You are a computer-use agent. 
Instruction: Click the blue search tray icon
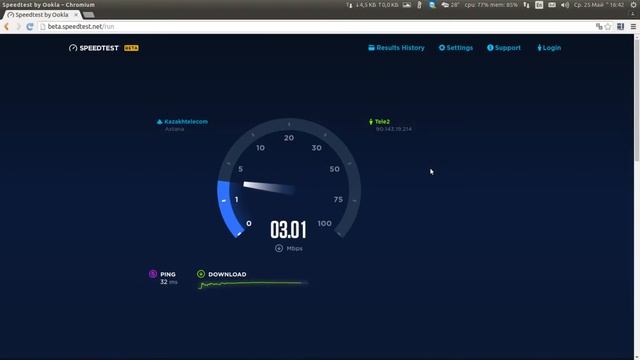pos(432,5)
